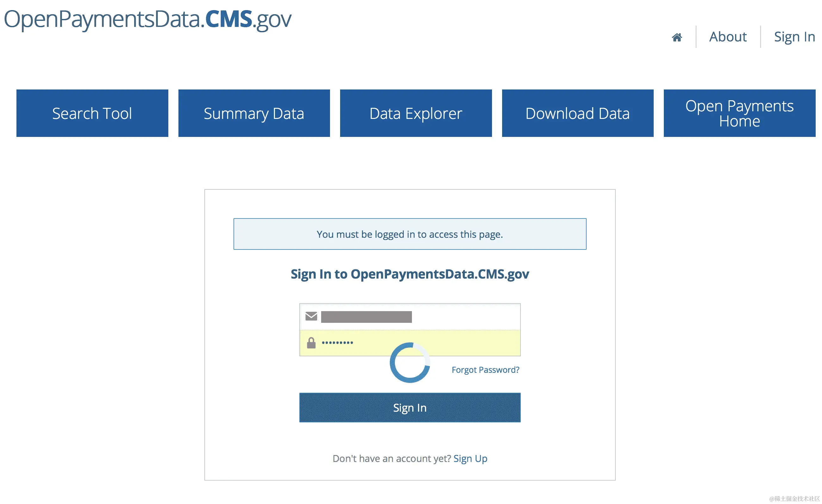Click the logged-in-required notice banner
This screenshot has width=822, height=504.
pyautogui.click(x=410, y=234)
